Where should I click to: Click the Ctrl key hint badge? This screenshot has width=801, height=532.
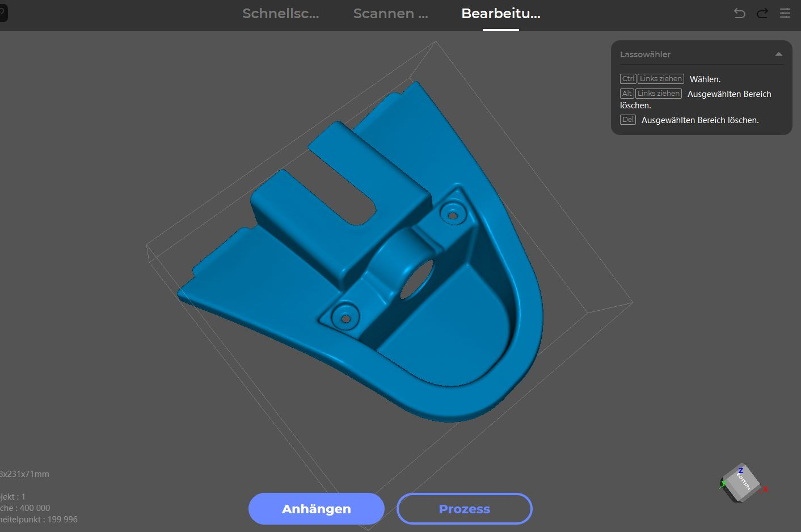tap(627, 79)
